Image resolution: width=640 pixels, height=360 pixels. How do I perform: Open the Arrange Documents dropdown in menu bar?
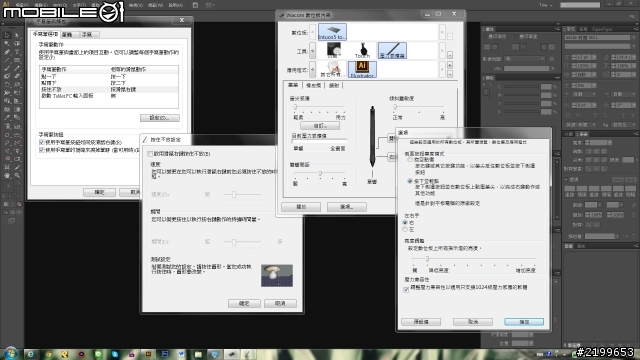coord(209,5)
